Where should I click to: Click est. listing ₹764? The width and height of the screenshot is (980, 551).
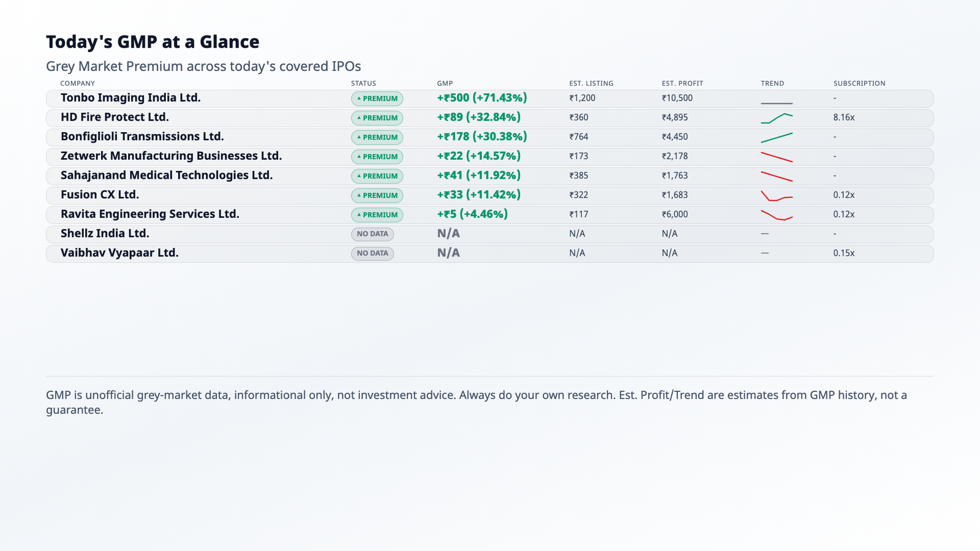(x=579, y=137)
